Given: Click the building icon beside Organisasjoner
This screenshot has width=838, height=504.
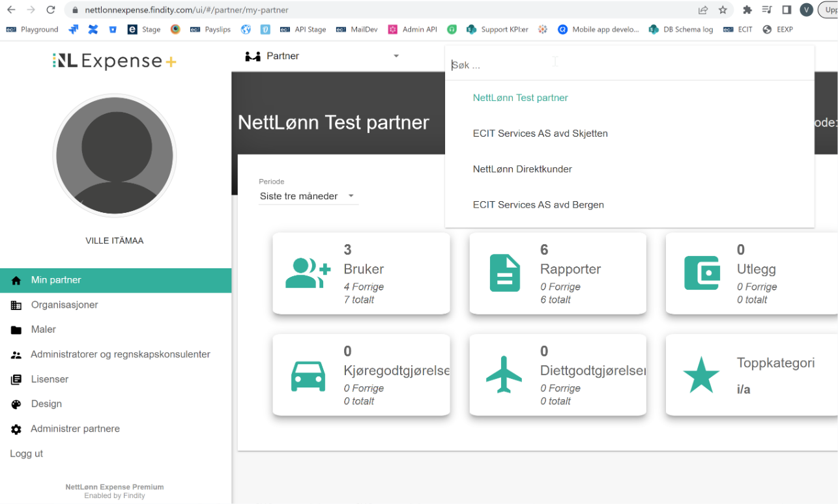Looking at the screenshot, I should [16, 305].
